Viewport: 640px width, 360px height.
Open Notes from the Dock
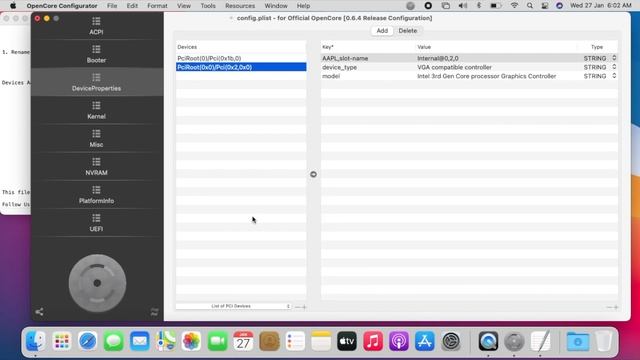pyautogui.click(x=321, y=341)
